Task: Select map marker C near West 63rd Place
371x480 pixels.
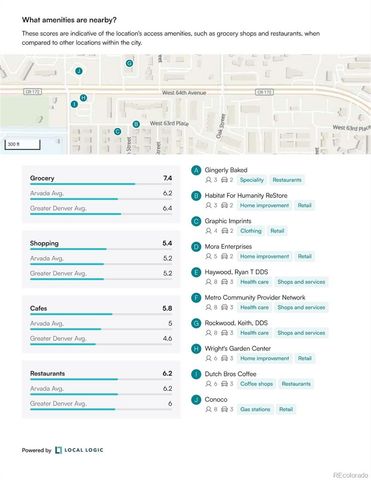Action: 117,132
